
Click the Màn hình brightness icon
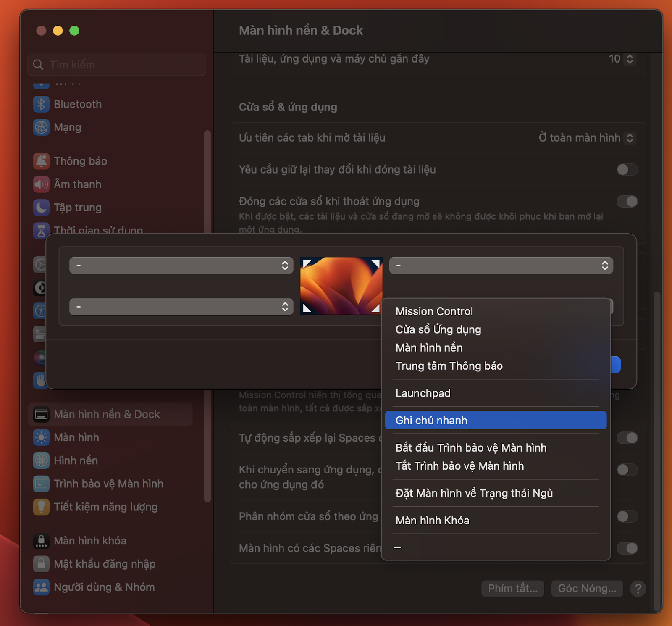(41, 437)
